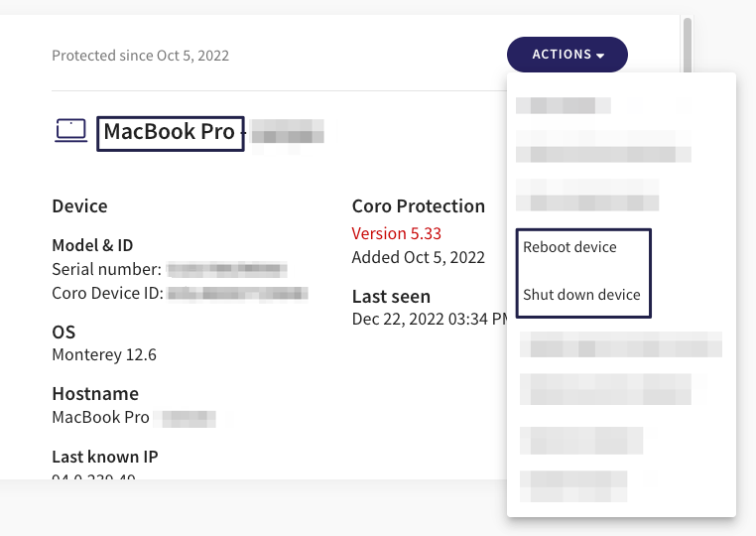Image resolution: width=756 pixels, height=536 pixels.
Task: Click the MacBook Pro device title
Action: click(170, 131)
